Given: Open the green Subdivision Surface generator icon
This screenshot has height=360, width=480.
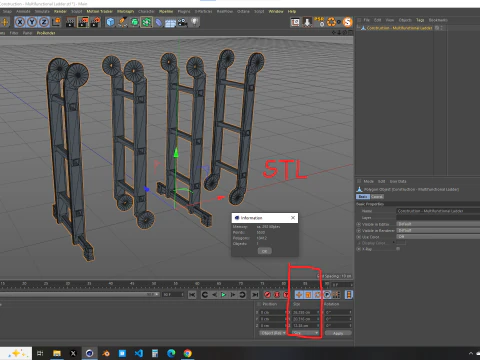Looking at the screenshot, I should (134, 22).
